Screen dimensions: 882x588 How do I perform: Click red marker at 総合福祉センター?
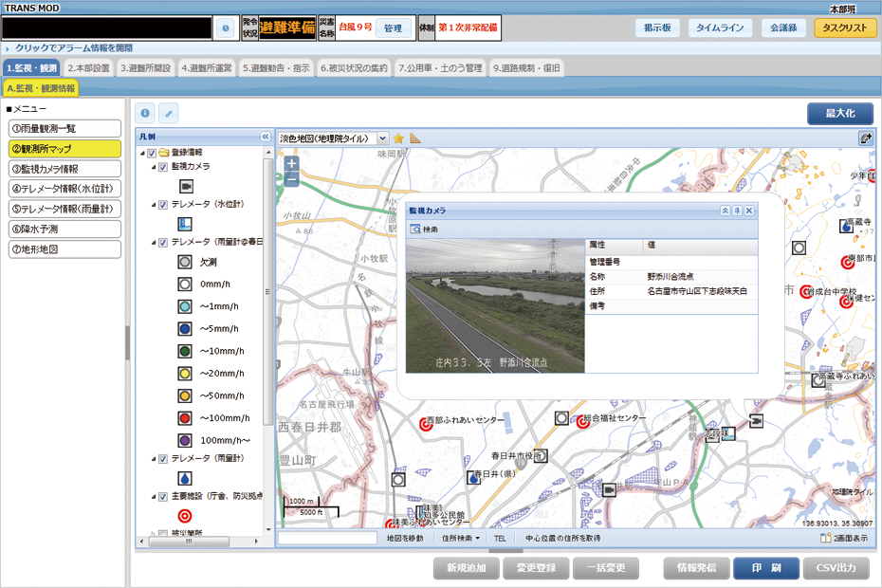(583, 421)
